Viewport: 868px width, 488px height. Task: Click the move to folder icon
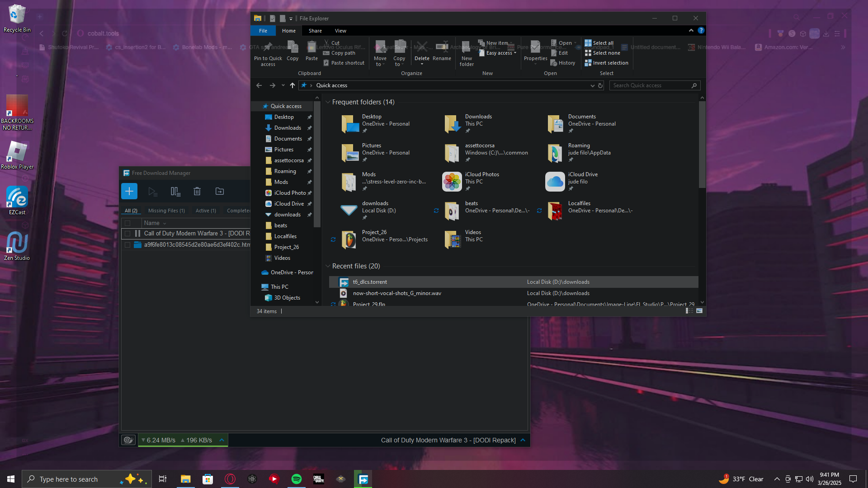pyautogui.click(x=220, y=192)
